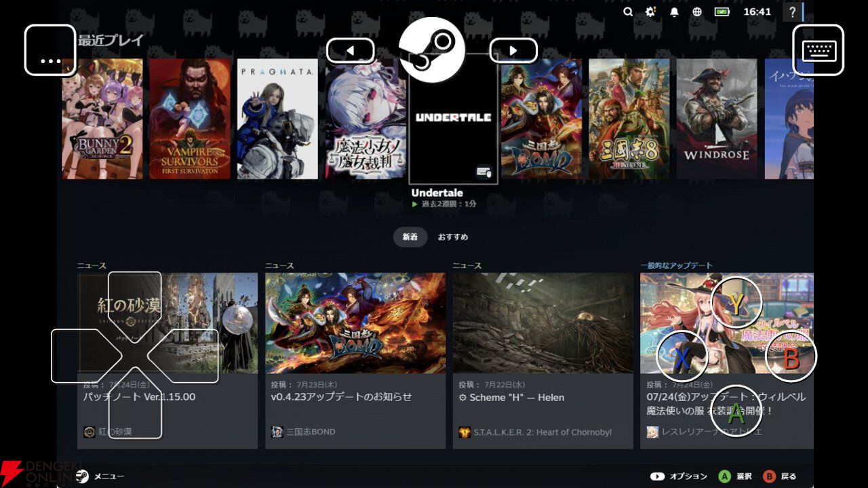Tap the virtual Y button
The image size is (868, 488).
click(x=736, y=303)
